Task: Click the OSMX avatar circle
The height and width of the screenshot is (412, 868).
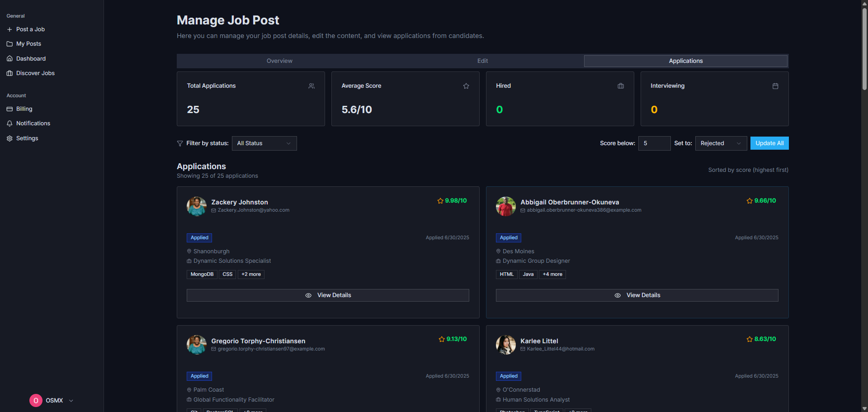Action: (36, 401)
